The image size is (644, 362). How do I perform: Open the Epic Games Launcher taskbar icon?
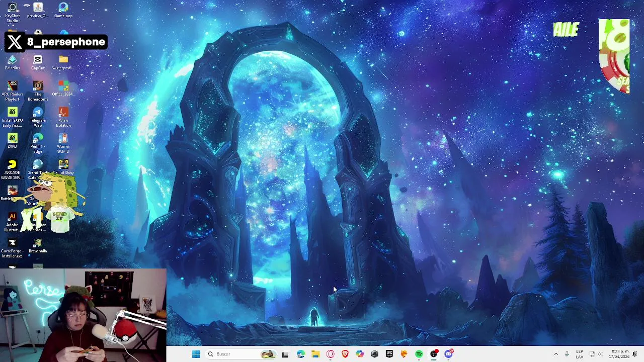pyautogui.click(x=389, y=354)
